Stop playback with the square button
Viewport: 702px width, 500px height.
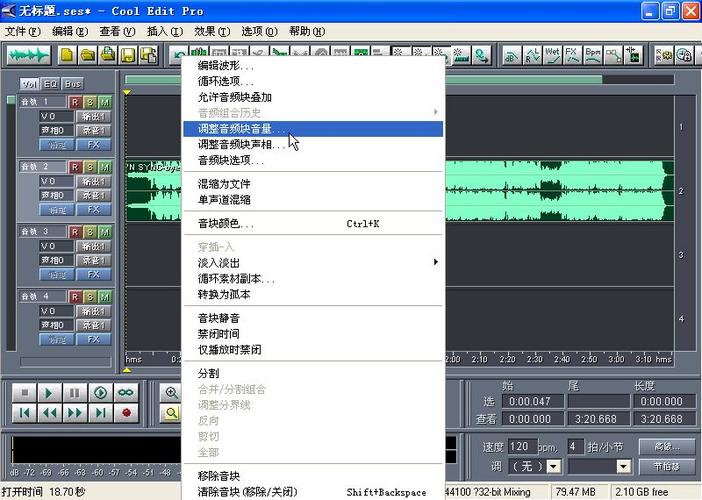tap(25, 393)
